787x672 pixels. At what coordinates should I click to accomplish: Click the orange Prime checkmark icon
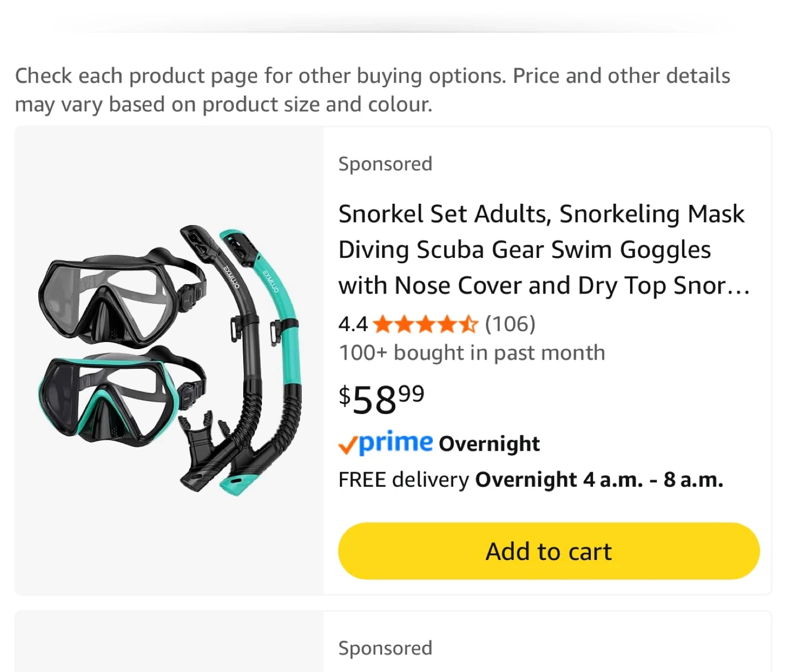click(x=348, y=445)
